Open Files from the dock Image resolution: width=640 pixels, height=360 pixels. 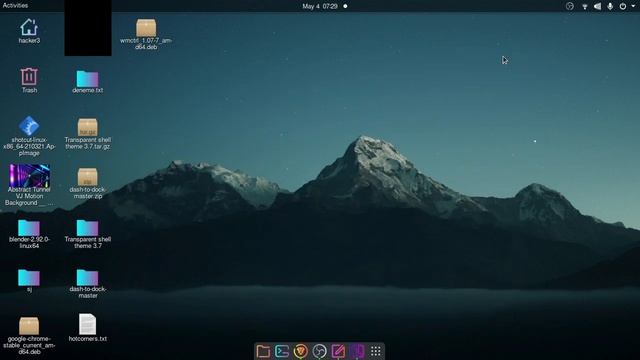point(263,351)
